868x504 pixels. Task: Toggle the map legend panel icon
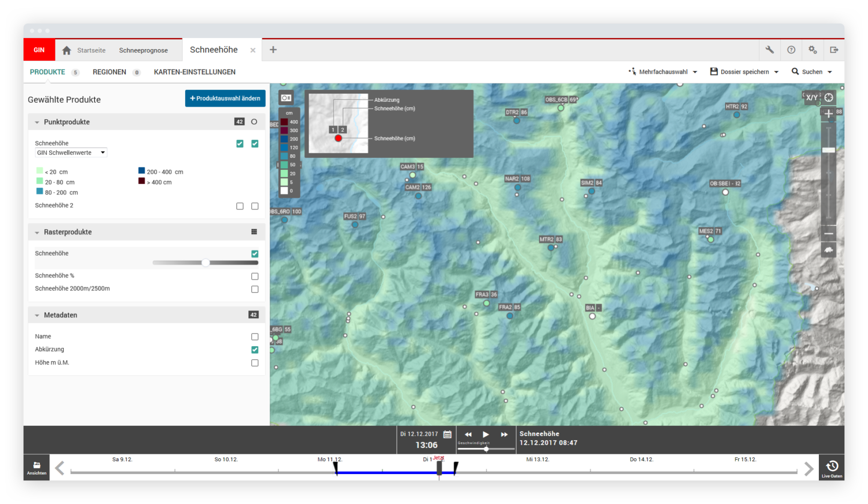click(286, 98)
